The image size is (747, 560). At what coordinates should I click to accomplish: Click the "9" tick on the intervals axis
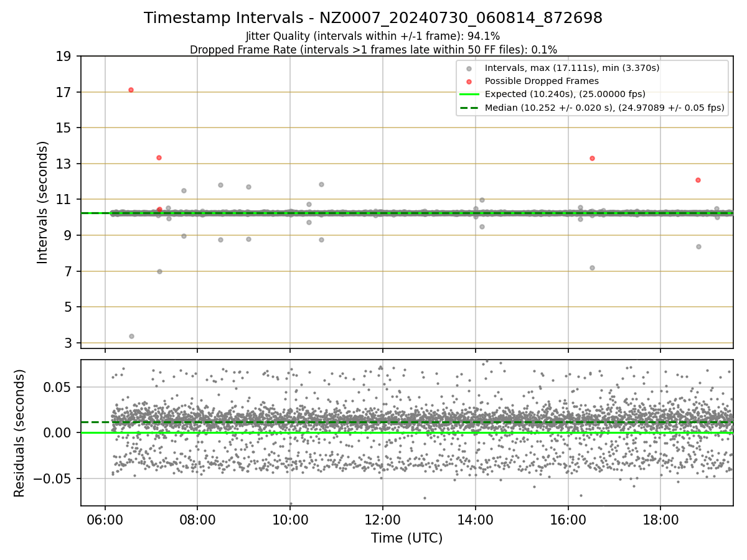(x=68, y=235)
